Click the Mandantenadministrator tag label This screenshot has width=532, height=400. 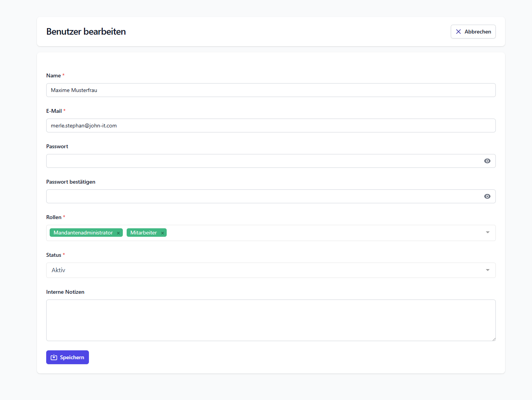pyautogui.click(x=83, y=233)
